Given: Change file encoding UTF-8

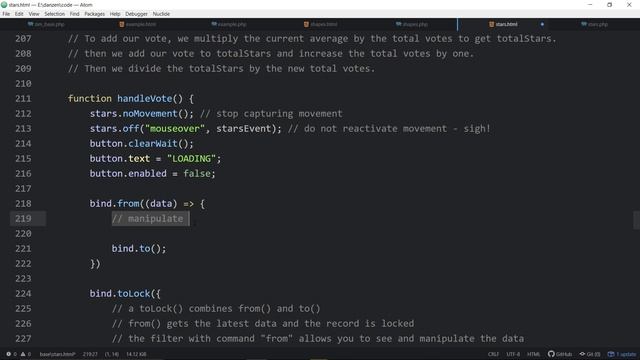Looking at the screenshot, I should tap(513, 354).
